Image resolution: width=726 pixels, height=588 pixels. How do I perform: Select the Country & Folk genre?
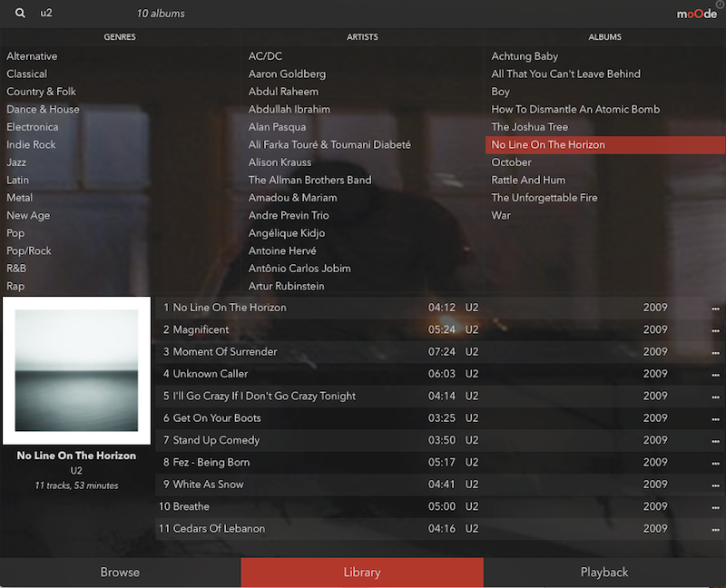(41, 92)
